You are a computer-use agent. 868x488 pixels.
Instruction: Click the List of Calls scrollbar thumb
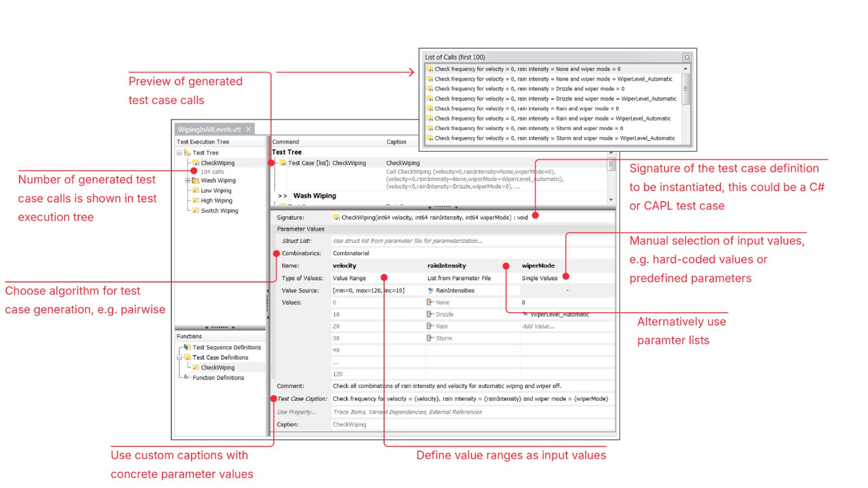point(686,89)
